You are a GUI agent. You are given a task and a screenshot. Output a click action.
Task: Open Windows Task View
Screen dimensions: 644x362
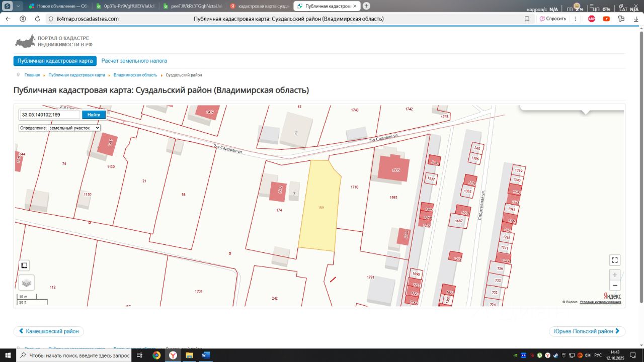(140, 355)
